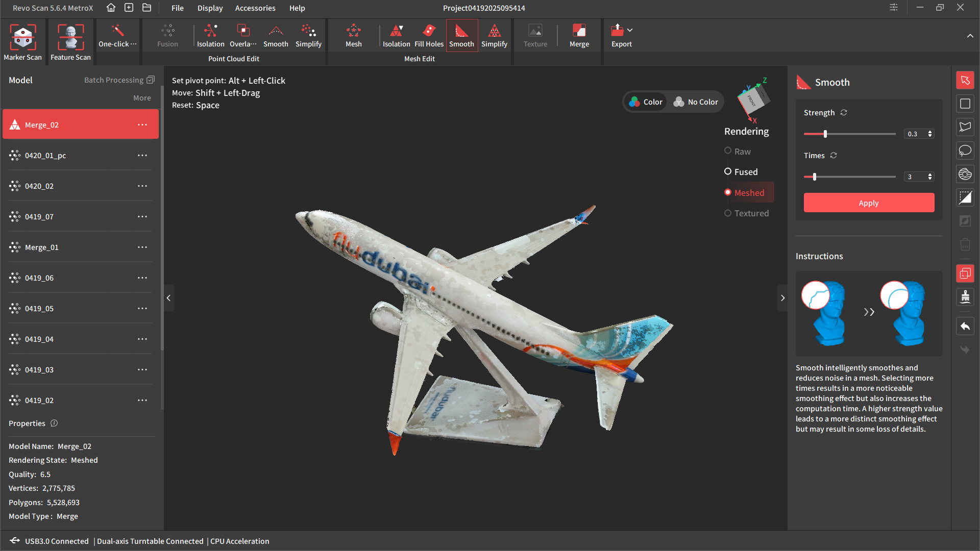Click the view orientation cube
The height and width of the screenshot is (551, 980).
(753, 99)
